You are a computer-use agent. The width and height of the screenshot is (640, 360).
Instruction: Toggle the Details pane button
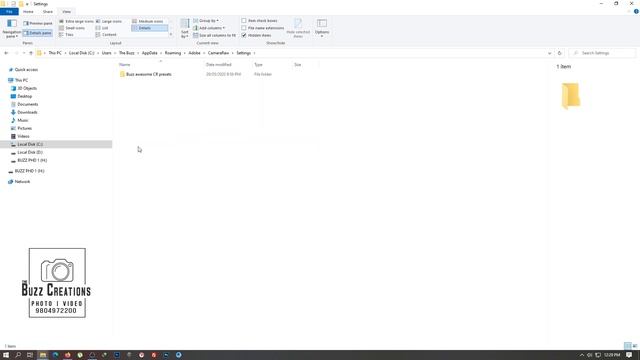pyautogui.click(x=38, y=33)
